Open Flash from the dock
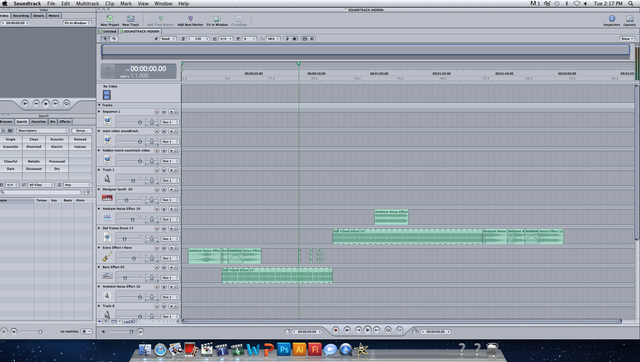 pyautogui.click(x=315, y=349)
